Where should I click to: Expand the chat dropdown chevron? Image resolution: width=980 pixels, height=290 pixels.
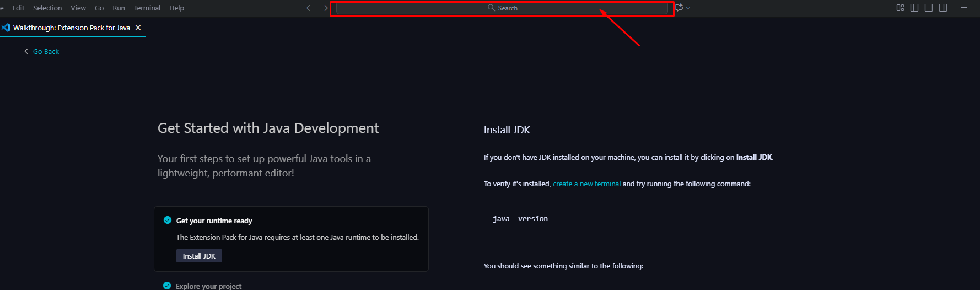[688, 8]
